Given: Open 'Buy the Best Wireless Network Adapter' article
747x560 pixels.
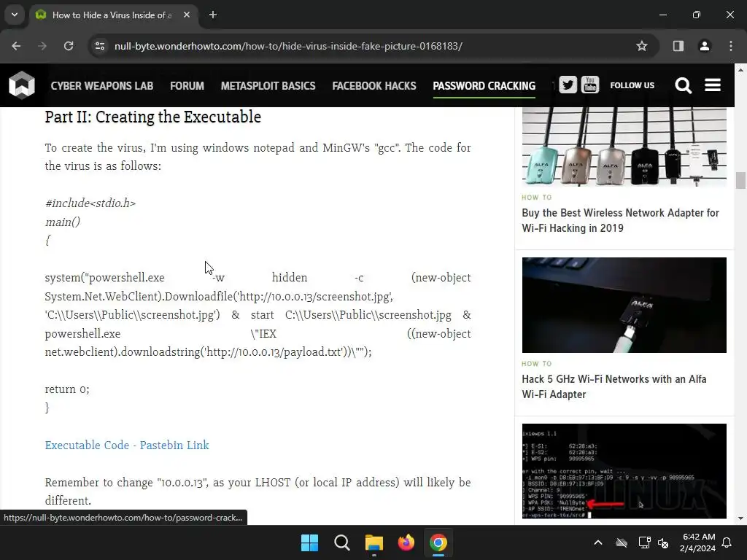Looking at the screenshot, I should coord(620,220).
